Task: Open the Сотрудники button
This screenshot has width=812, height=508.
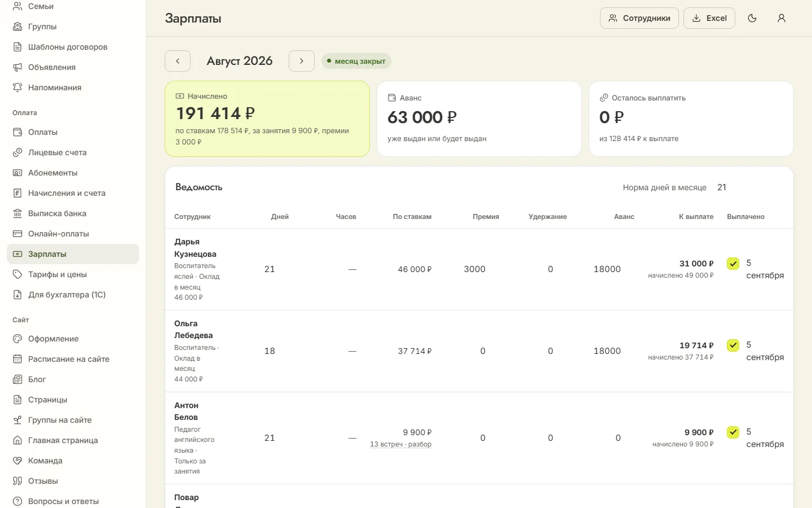Action: pyautogui.click(x=639, y=18)
